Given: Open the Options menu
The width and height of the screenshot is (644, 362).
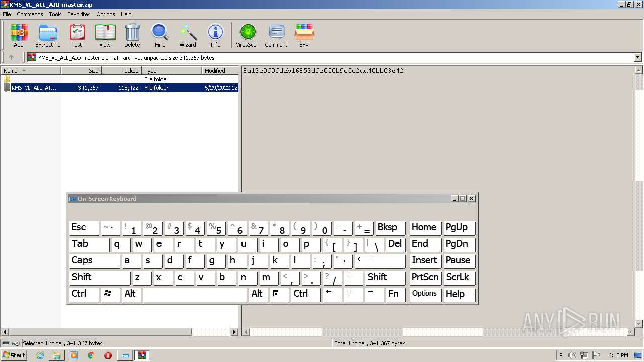Looking at the screenshot, I should click(106, 14).
